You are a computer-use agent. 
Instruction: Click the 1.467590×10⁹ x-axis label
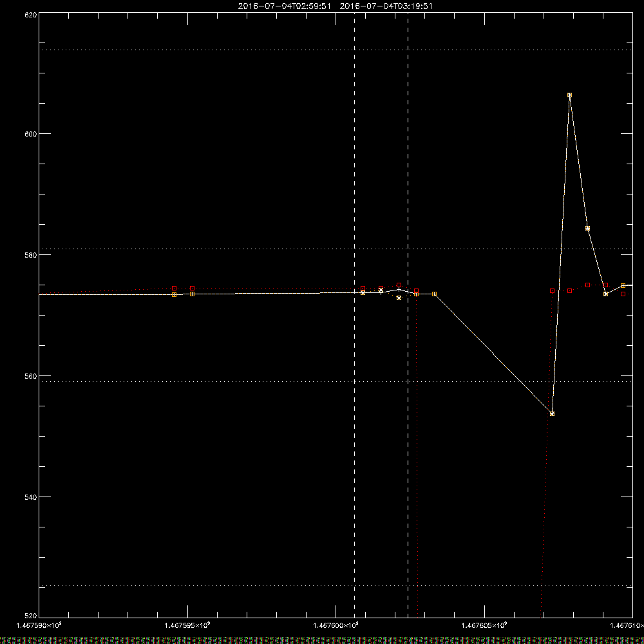pos(39,625)
